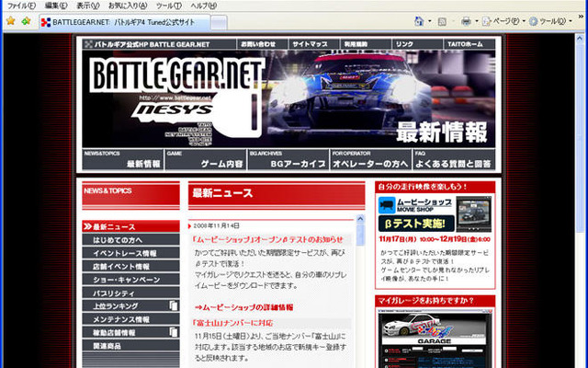Viewport: 588px width, 368px height.
Task: Open the My Garage preview thumbnail
Action: click(x=435, y=338)
